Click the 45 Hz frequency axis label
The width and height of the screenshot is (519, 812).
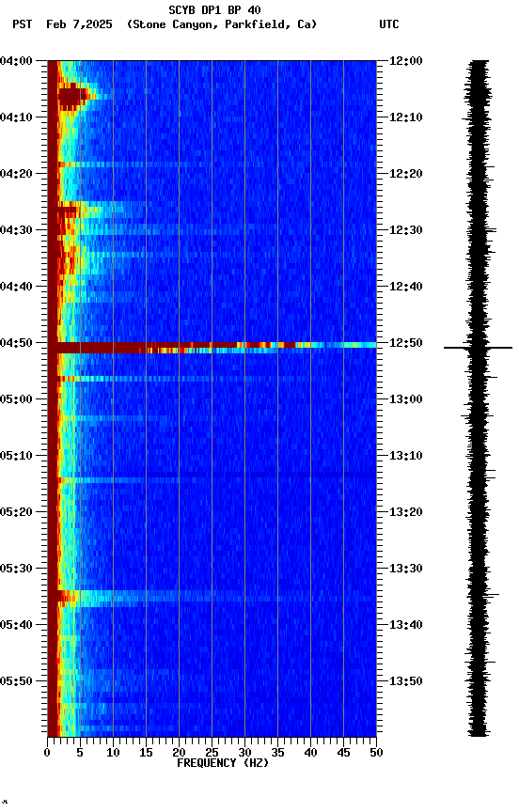(x=343, y=753)
